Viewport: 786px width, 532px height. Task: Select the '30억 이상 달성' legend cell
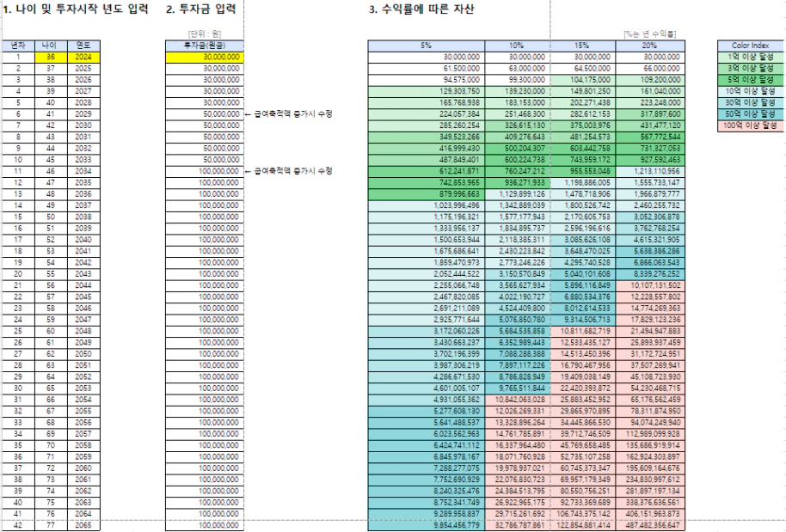tap(751, 102)
